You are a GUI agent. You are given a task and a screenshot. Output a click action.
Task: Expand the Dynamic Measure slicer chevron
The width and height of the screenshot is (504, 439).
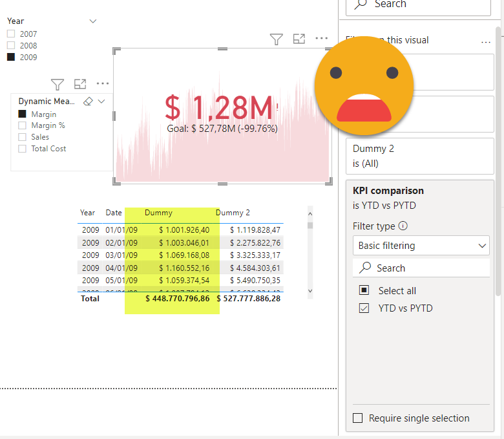click(x=102, y=102)
